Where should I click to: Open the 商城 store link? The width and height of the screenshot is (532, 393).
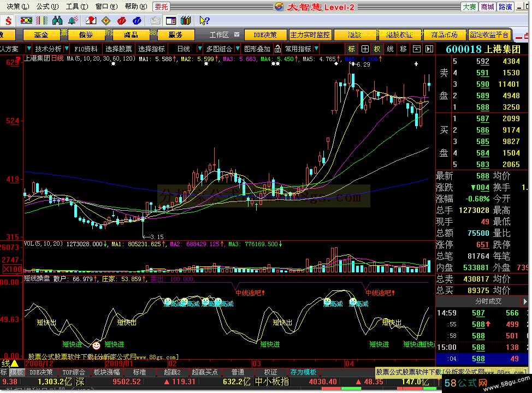[x=488, y=7]
